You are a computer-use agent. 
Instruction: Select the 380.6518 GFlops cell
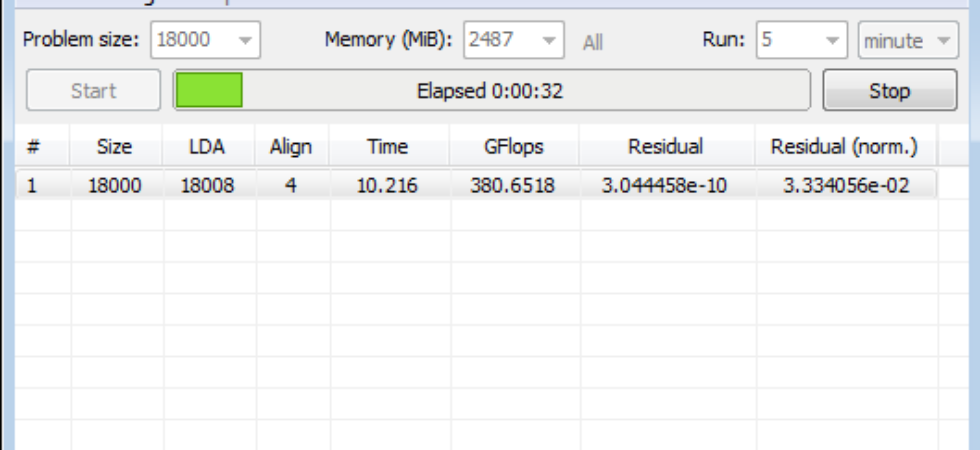pos(513,186)
